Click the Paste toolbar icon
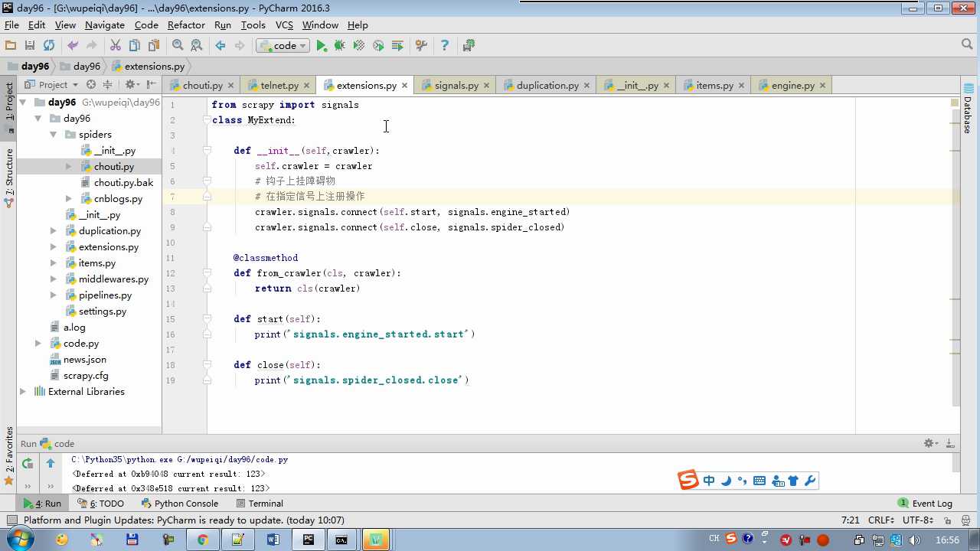 pyautogui.click(x=154, y=46)
